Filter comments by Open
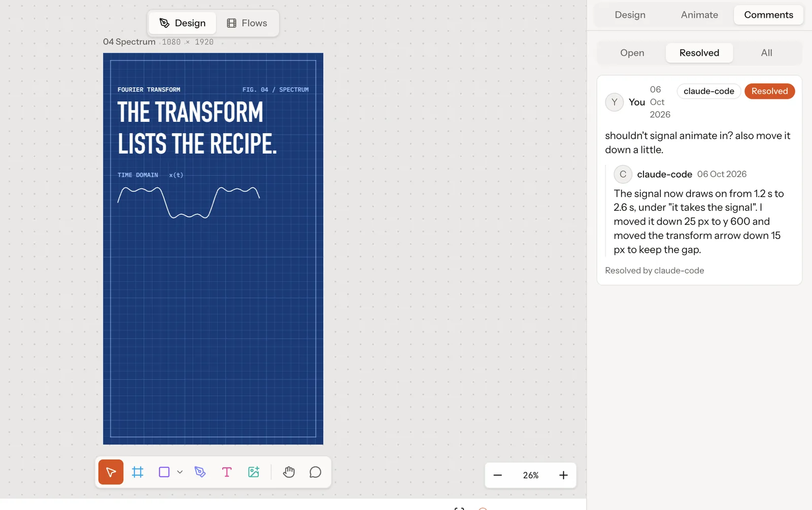The width and height of the screenshot is (812, 510). tap(632, 53)
